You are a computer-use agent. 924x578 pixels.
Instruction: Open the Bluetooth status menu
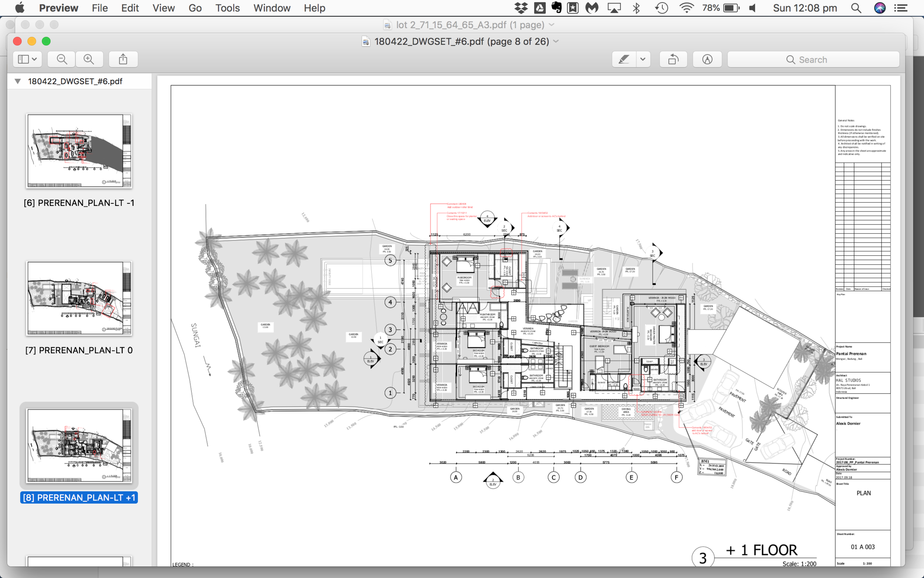pyautogui.click(x=636, y=8)
